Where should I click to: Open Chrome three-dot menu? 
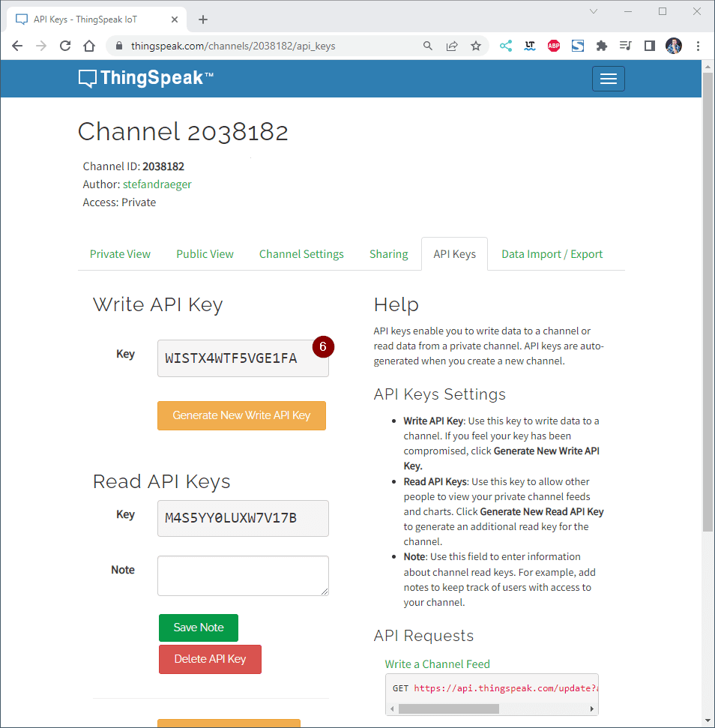698,46
